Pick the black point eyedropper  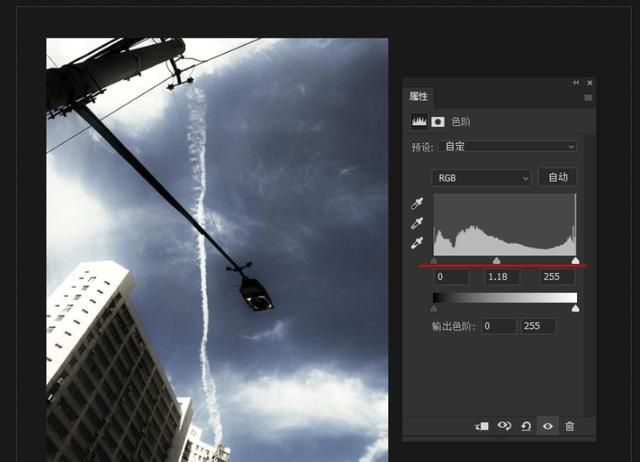(417, 203)
